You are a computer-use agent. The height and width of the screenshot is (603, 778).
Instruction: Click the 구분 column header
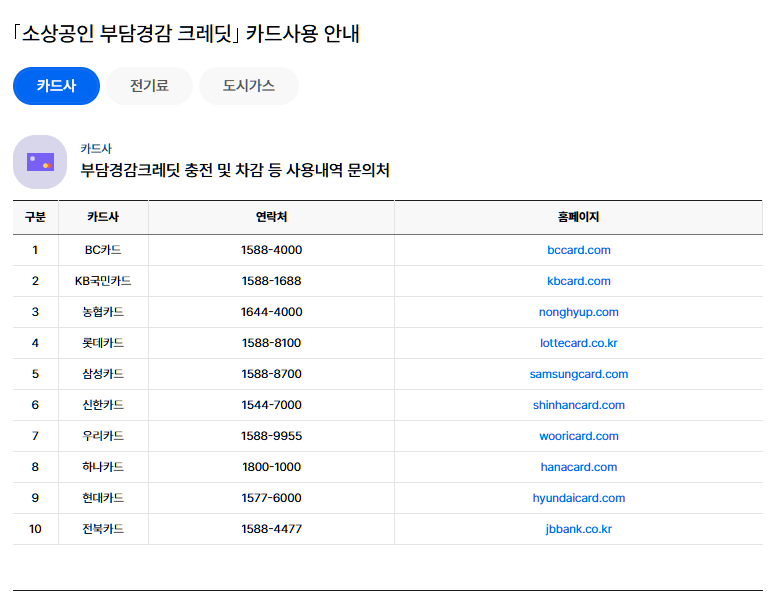pyautogui.click(x=35, y=217)
